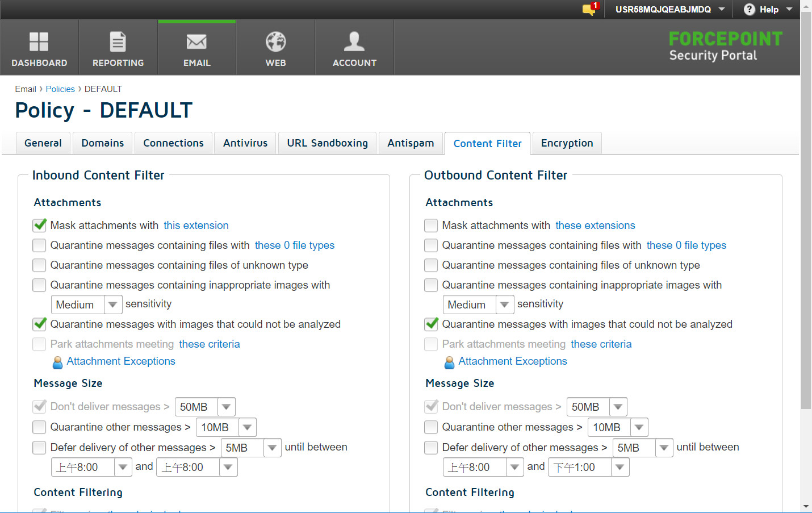Uncheck inbound Mask attachments checkbox
Viewport: 812px width, 513px height.
(40, 226)
